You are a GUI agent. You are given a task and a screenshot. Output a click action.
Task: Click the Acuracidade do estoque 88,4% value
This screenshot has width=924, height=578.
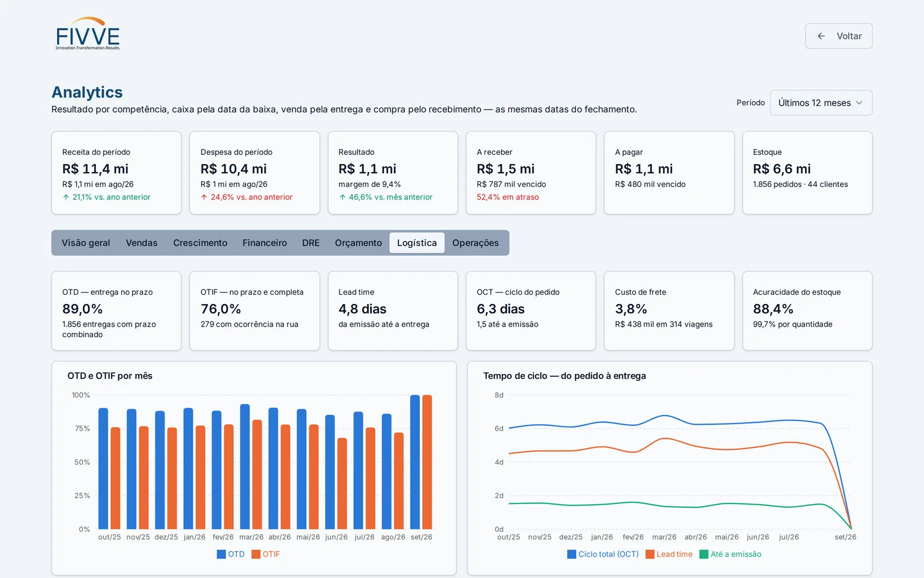point(773,309)
